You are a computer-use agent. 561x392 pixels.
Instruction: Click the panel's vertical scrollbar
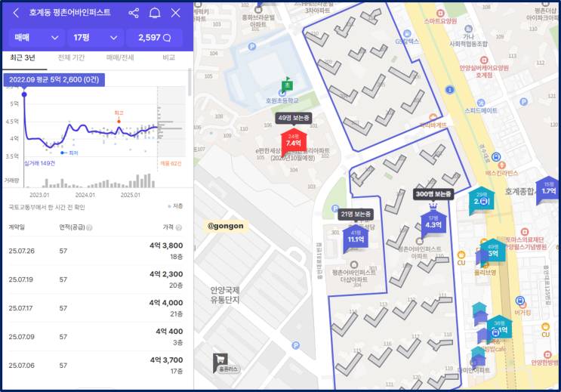(x=190, y=82)
